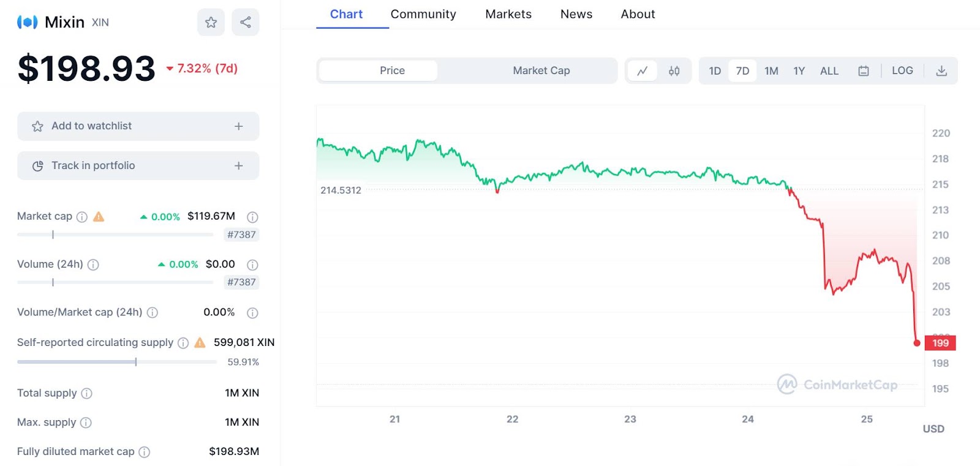Select the candlestick chart type icon
Screen dimensions: 980x466
point(674,71)
